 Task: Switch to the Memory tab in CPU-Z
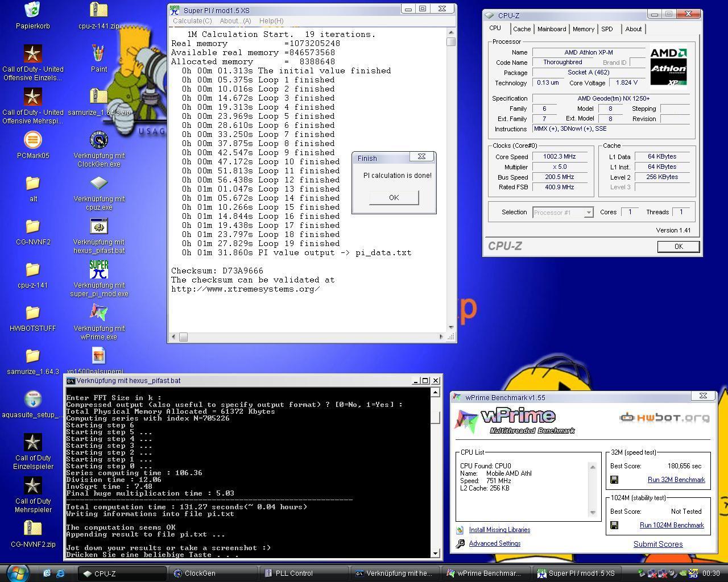(x=584, y=29)
